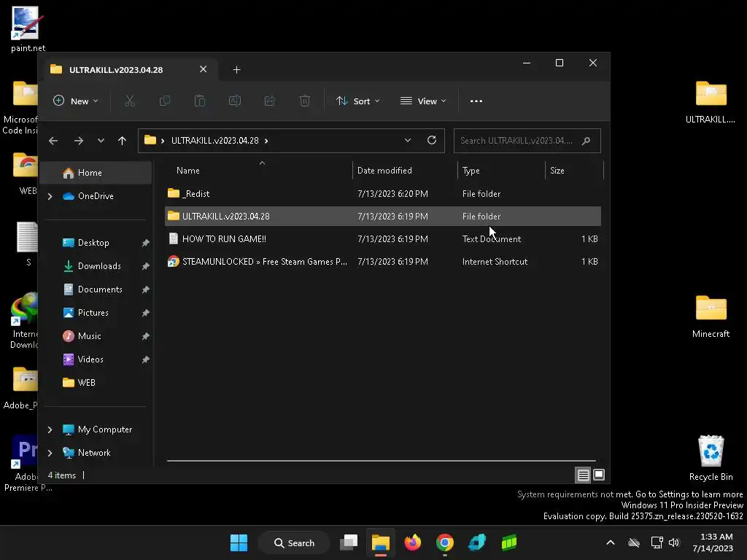
Task: Select the ULTRAKILL.v2023.04.28 folder row
Action: point(383,216)
